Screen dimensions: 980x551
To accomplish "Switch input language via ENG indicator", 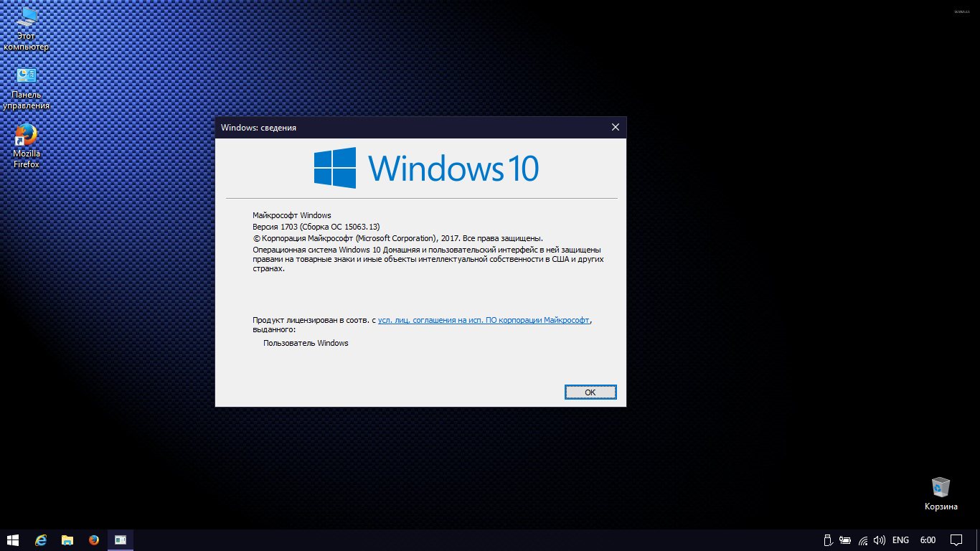I will coord(900,540).
